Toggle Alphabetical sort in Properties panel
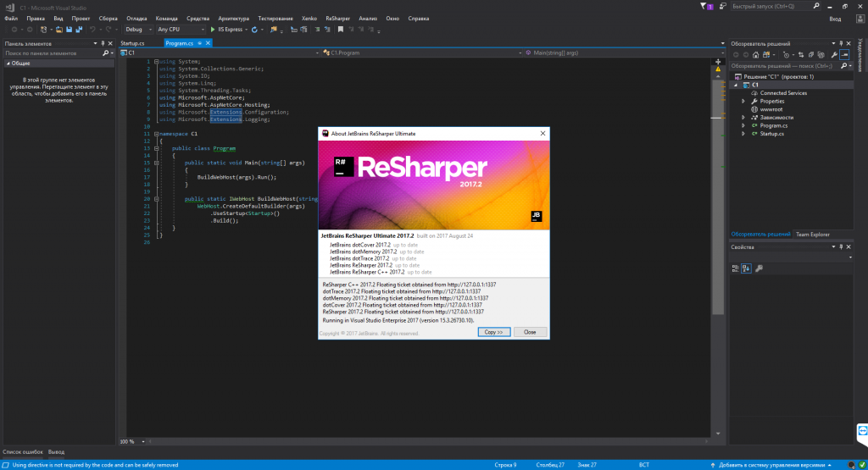 click(746, 268)
